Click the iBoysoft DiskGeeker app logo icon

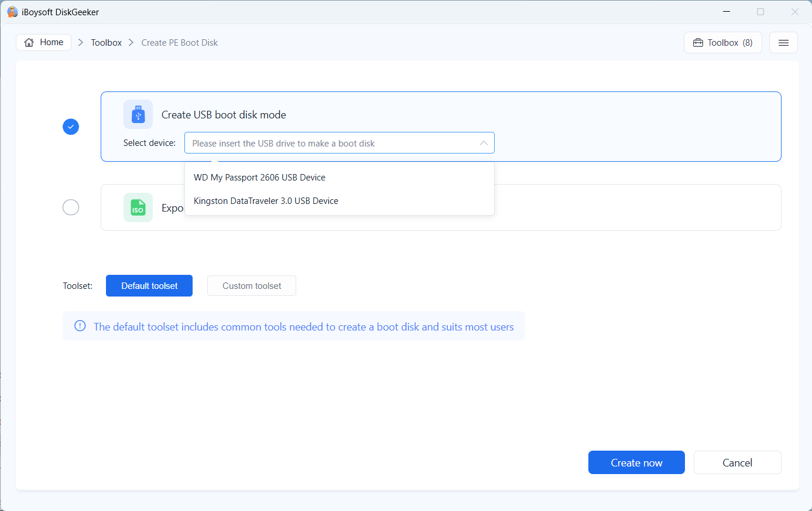tap(12, 12)
